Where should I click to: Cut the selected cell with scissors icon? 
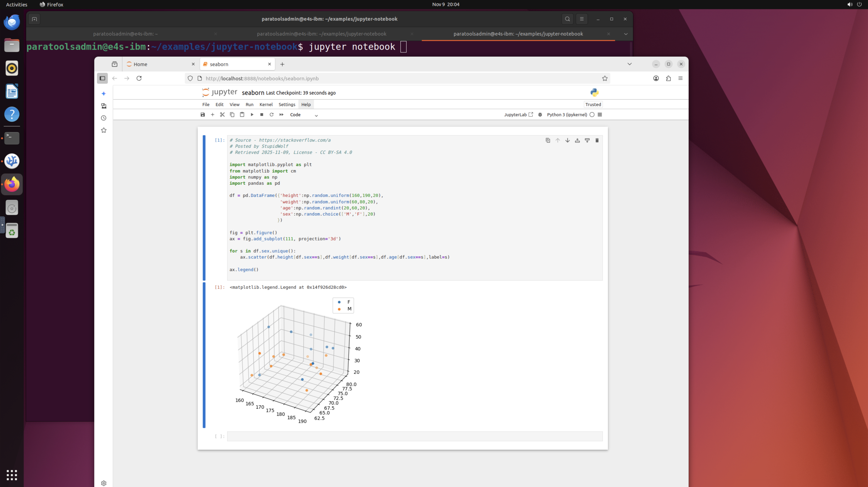(x=222, y=115)
